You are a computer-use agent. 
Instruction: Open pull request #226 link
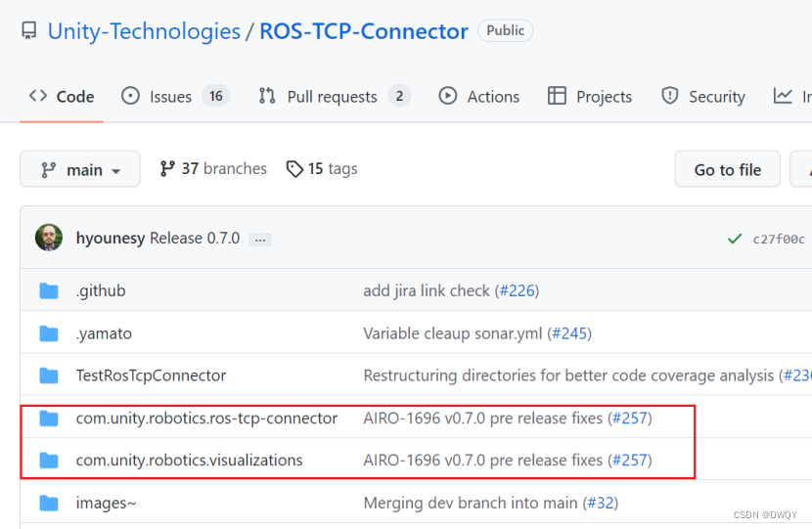click(517, 290)
